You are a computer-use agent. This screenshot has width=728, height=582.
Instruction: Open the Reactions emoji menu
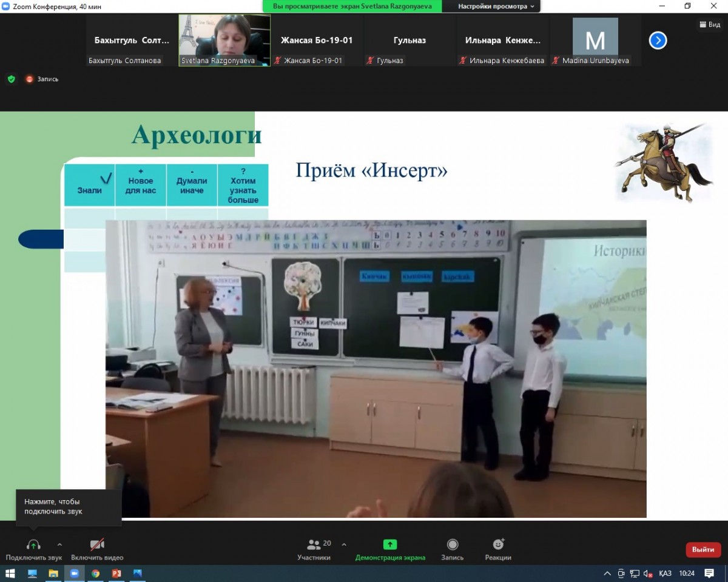(x=498, y=544)
